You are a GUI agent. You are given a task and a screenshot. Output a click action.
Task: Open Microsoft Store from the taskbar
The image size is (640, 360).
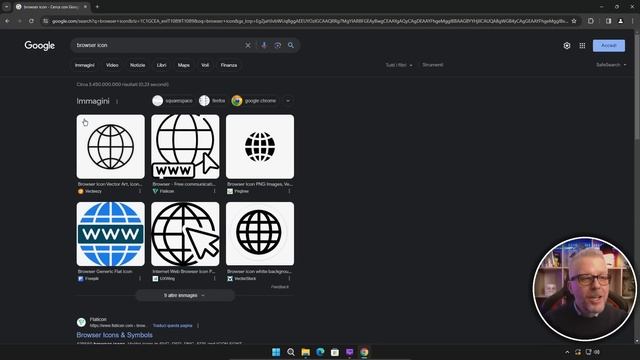[x=335, y=352]
